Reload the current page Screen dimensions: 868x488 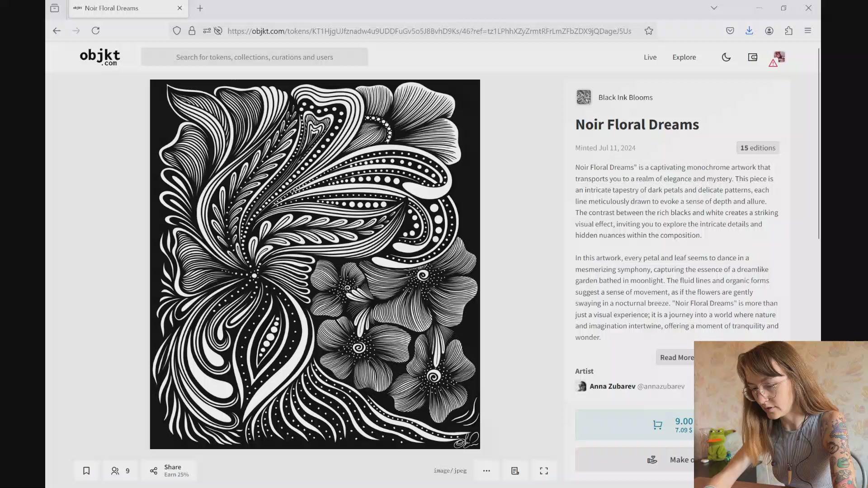95,31
